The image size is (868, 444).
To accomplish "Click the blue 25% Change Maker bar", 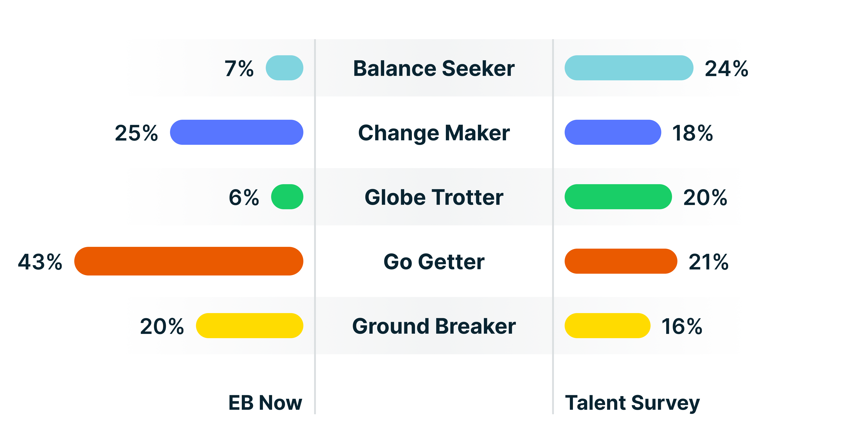I will point(236,132).
